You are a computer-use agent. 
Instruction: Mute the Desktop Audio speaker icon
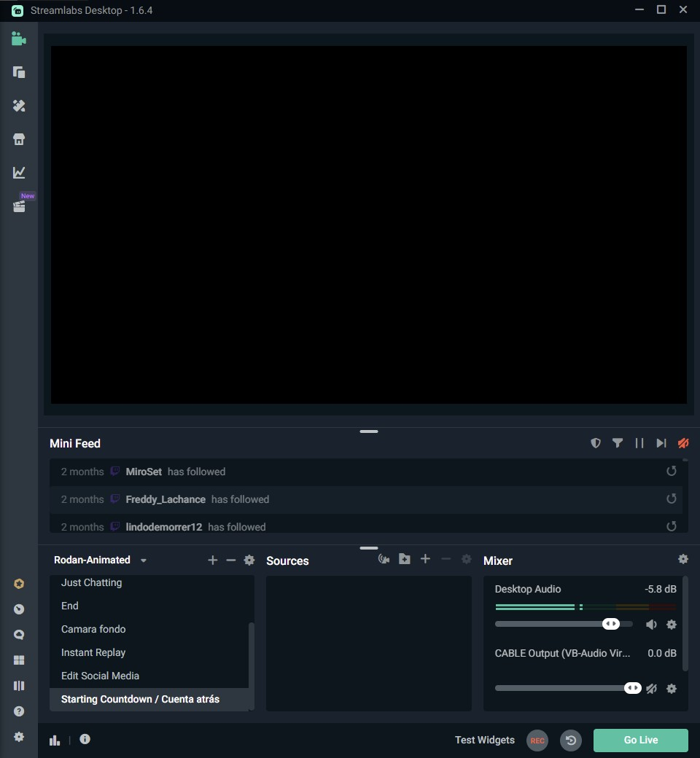[x=651, y=625]
